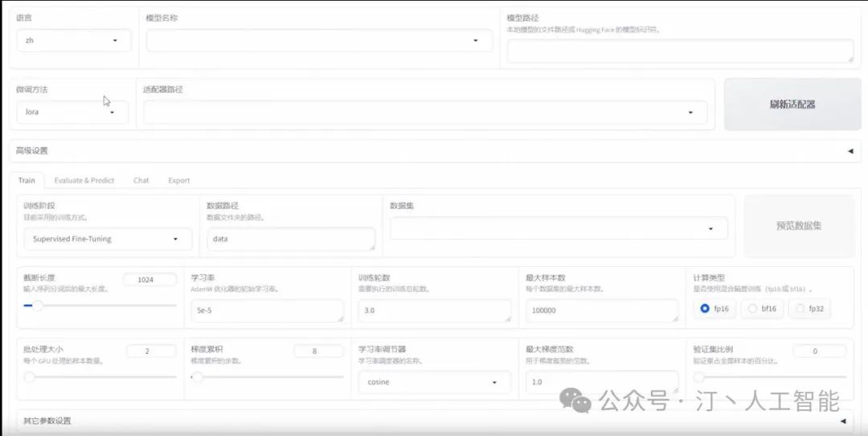Click the 数据路径 field containing data
The image size is (868, 436).
tap(291, 239)
